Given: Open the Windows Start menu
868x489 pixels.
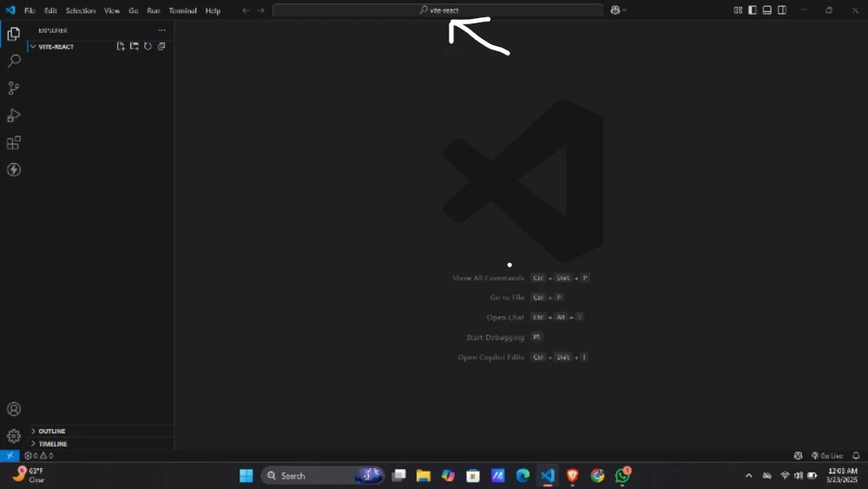Looking at the screenshot, I should [246, 475].
